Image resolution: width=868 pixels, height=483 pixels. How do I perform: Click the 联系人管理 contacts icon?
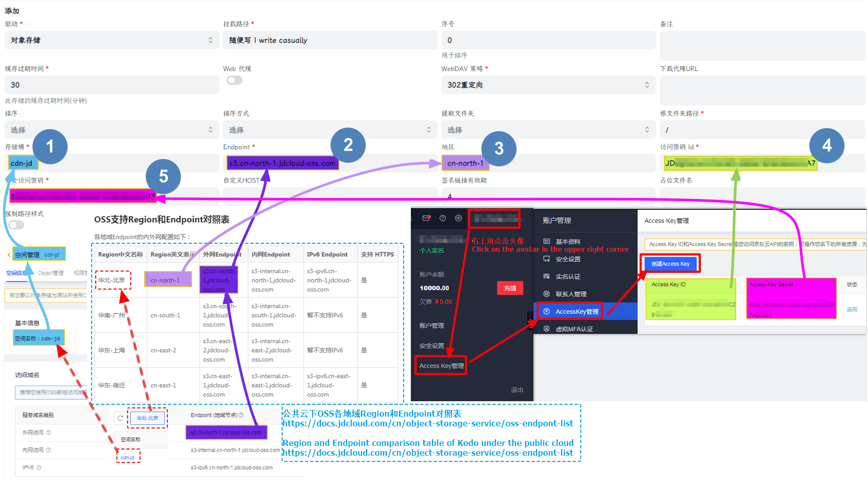pos(547,294)
